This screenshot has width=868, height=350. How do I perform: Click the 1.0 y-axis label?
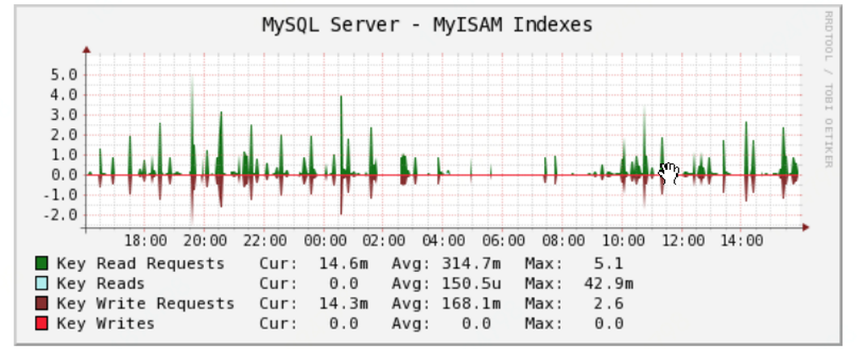pos(65,155)
